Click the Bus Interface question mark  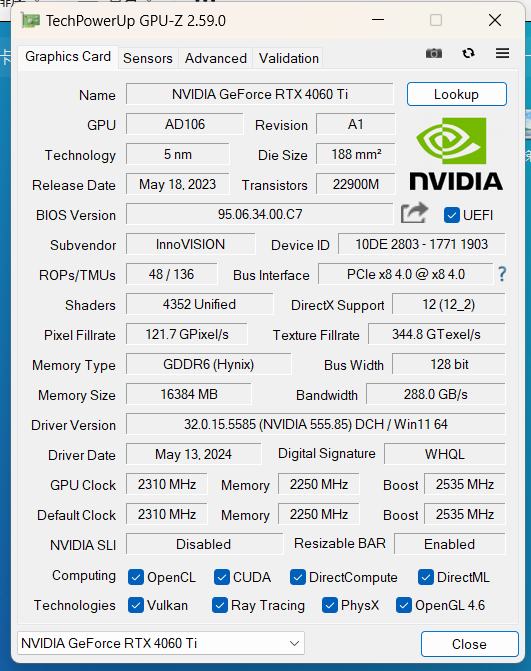click(502, 274)
